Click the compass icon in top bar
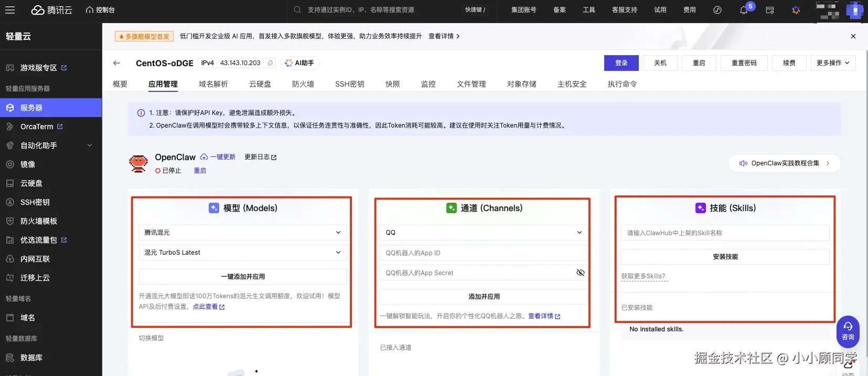This screenshot has width=868, height=376. 717,10
